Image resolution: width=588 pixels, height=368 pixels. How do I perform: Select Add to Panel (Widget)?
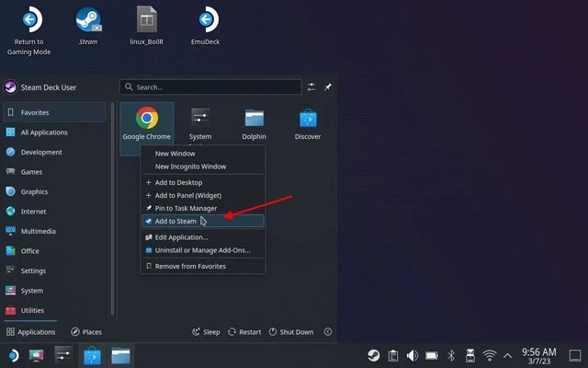point(203,195)
